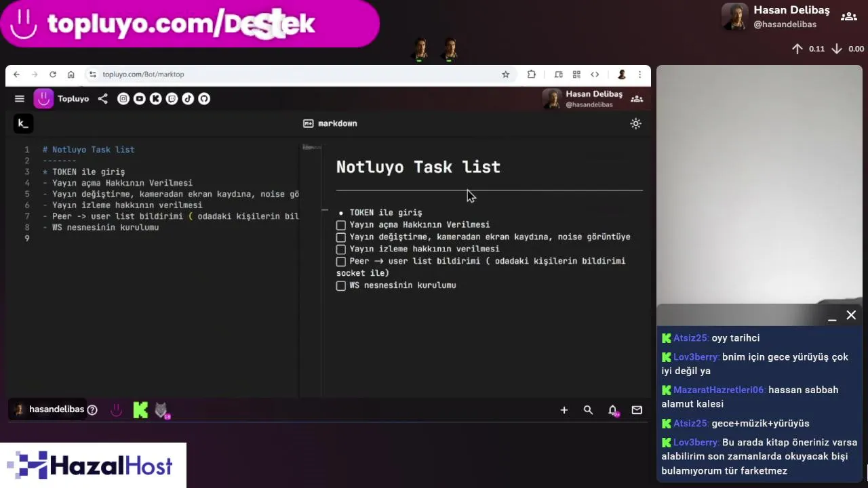Open the Twitch social link
The height and width of the screenshot is (488, 868).
click(172, 99)
